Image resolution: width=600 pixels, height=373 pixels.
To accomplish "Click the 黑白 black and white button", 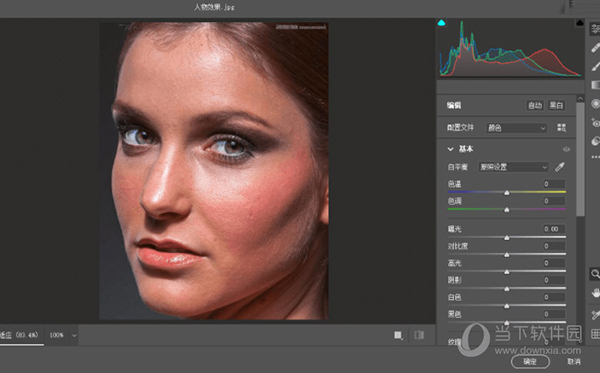I will 556,105.
